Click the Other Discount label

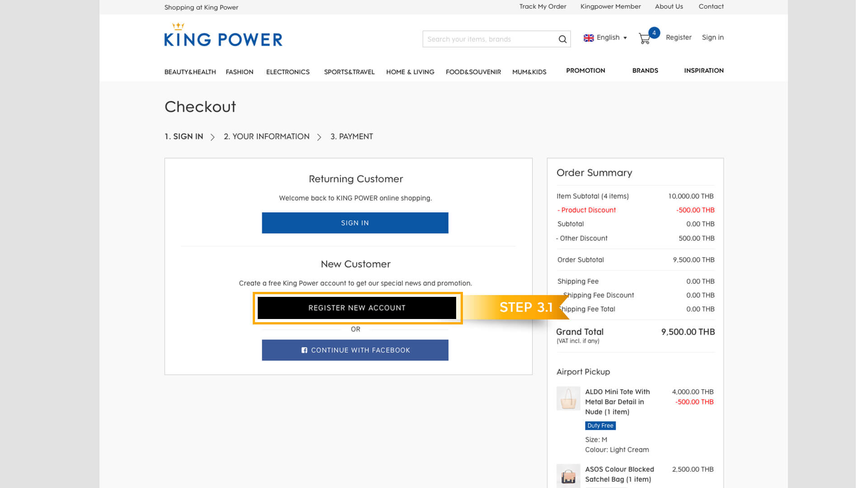(582, 238)
